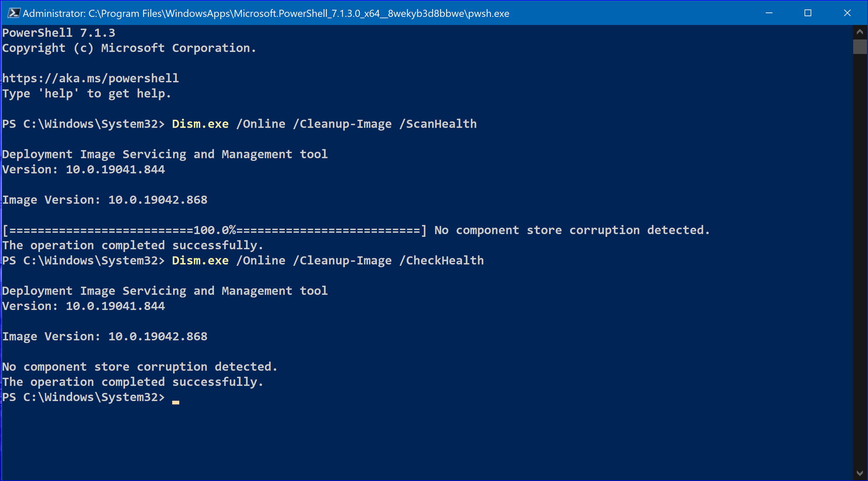Click the 100.0% progress bar output
This screenshot has height=481, width=868.
point(214,230)
